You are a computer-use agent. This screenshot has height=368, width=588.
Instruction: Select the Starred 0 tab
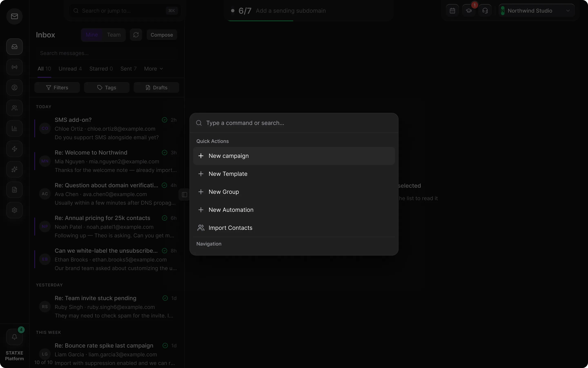pos(101,69)
